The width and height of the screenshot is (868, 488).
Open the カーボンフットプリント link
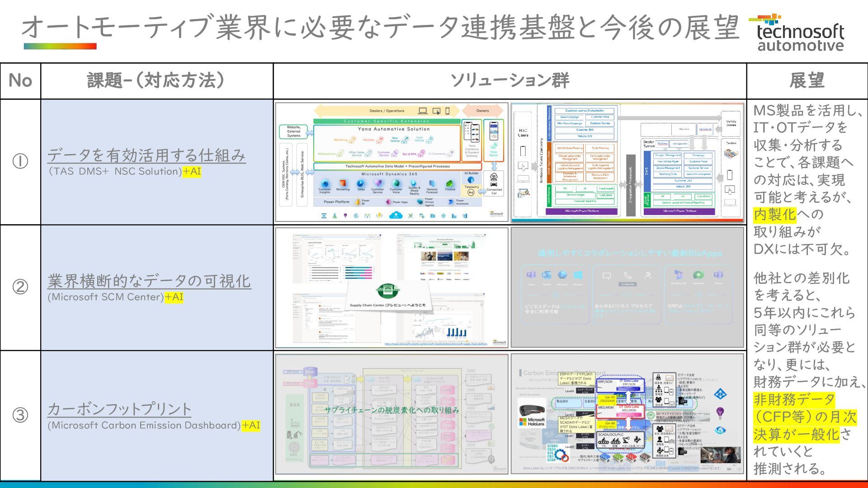[119, 409]
